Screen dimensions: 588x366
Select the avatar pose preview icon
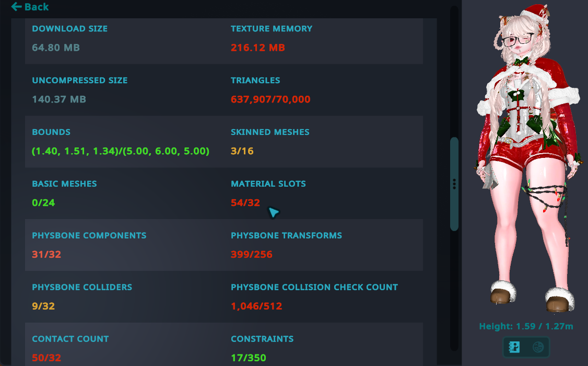tap(514, 347)
